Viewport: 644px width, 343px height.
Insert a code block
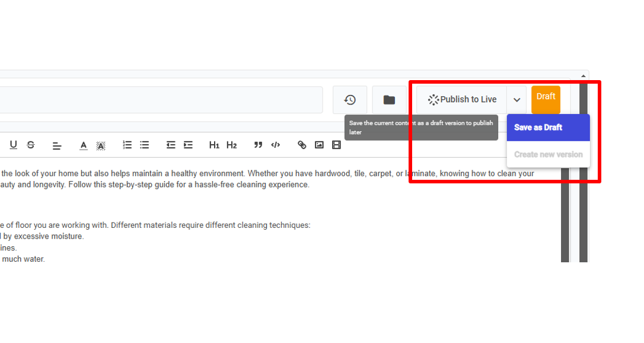(x=275, y=145)
